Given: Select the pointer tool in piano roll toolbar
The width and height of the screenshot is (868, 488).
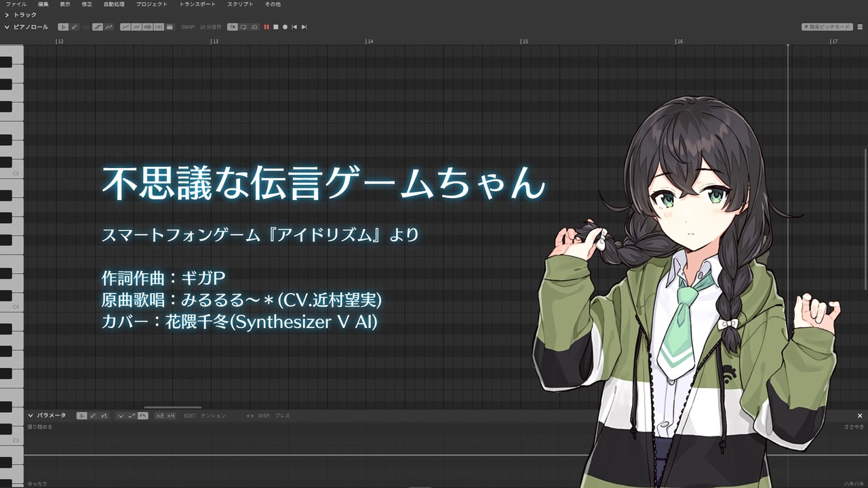Looking at the screenshot, I should pyautogui.click(x=63, y=27).
